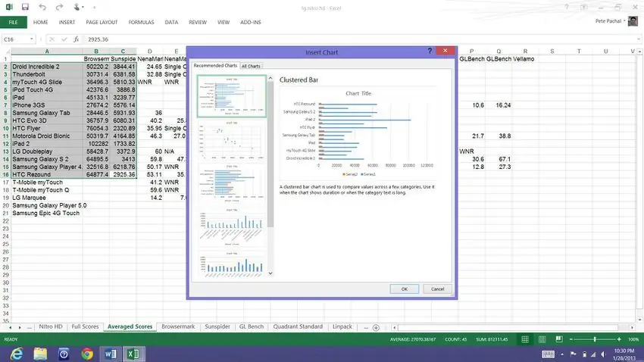Click the horizontal sheet scrollbar

[508, 327]
